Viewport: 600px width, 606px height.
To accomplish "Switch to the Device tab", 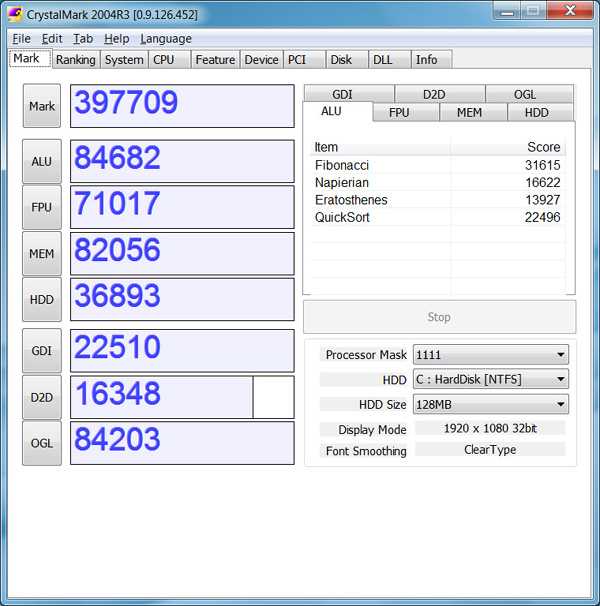I will tap(262, 60).
